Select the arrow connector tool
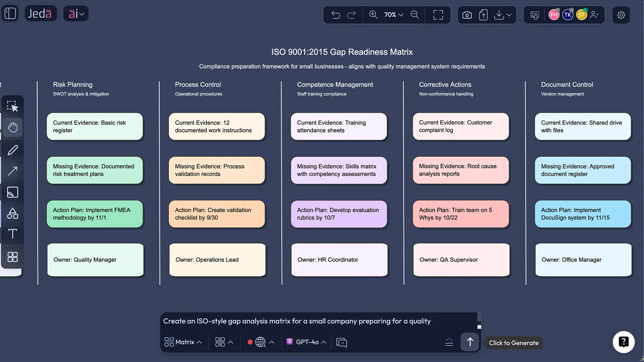The image size is (644, 362). coord(12,171)
